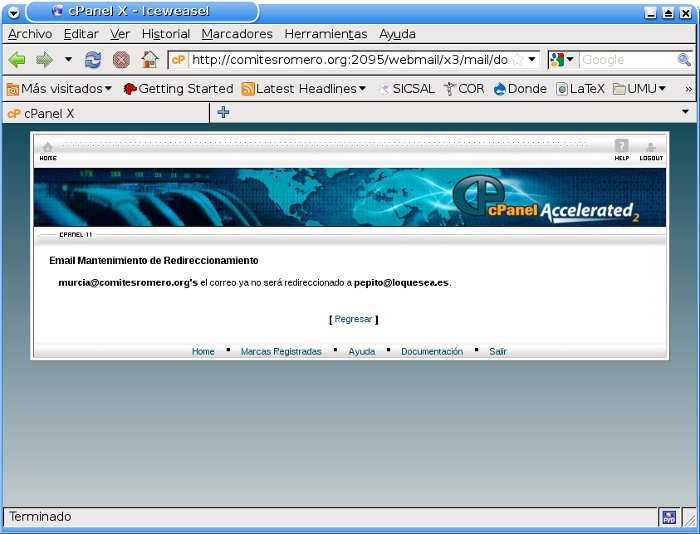The image size is (700, 534).
Task: Click the Marcas Registradas footer link
Action: point(281,352)
